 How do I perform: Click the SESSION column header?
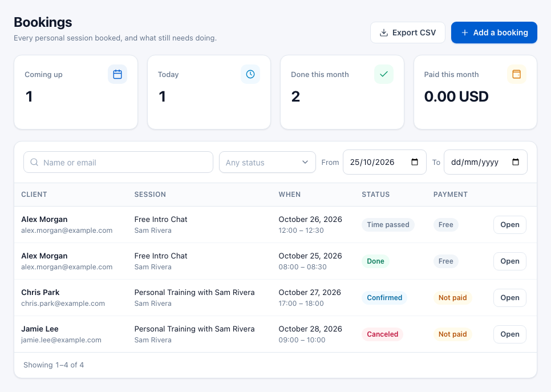[150, 195]
